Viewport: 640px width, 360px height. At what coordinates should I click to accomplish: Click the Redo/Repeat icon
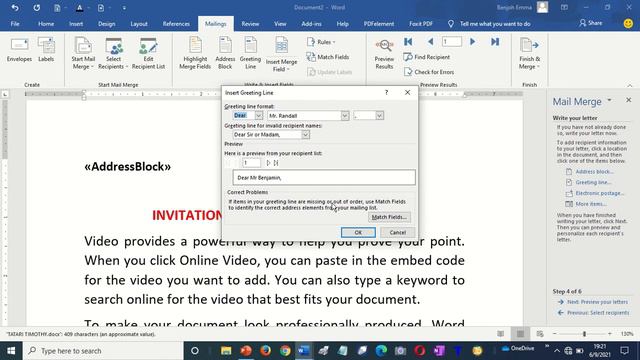(x=36, y=8)
